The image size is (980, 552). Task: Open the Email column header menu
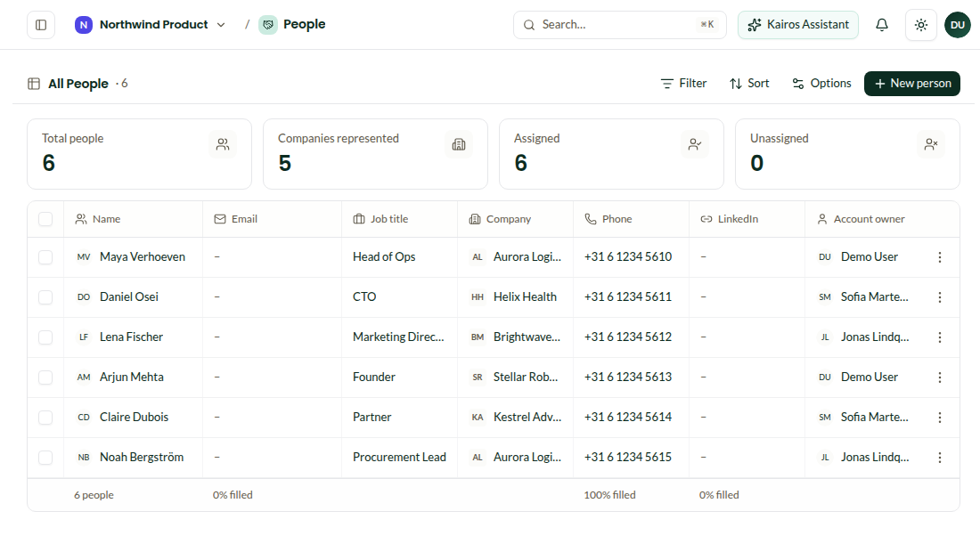tap(272, 219)
